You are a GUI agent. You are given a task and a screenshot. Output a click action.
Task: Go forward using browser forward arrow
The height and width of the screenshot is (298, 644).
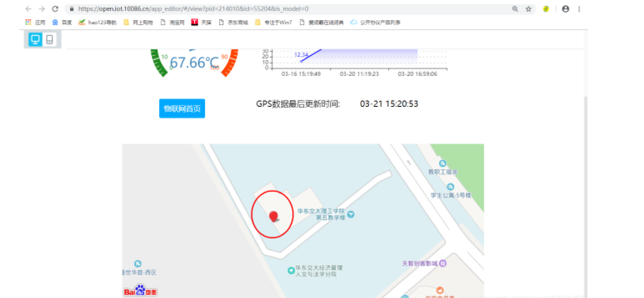click(x=42, y=9)
